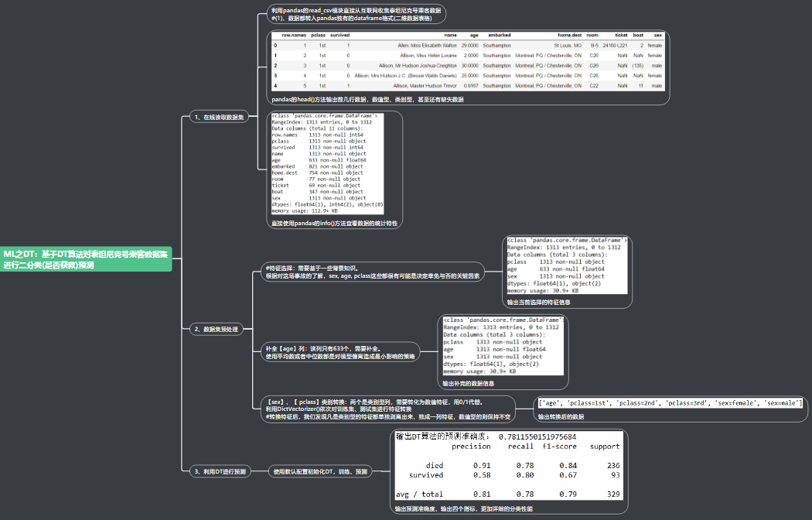Click the caption '直接使用pandas的info()方法查看数据的统计特性'

tap(335, 223)
